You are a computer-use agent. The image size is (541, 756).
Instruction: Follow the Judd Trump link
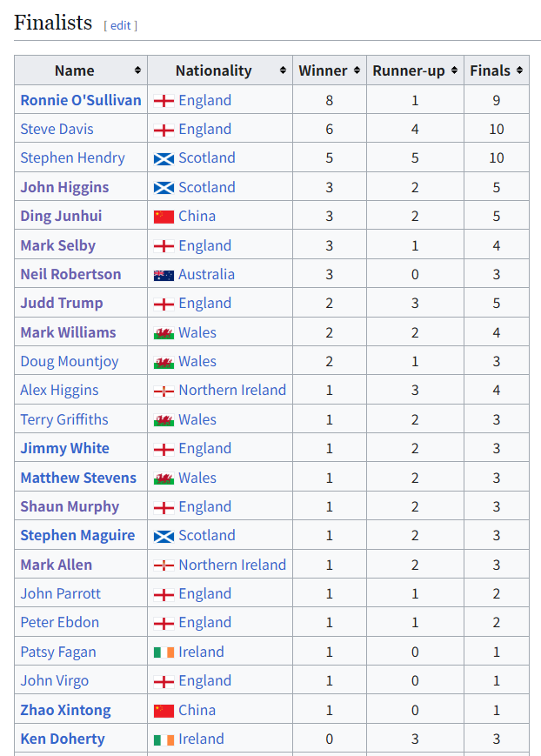pos(62,303)
